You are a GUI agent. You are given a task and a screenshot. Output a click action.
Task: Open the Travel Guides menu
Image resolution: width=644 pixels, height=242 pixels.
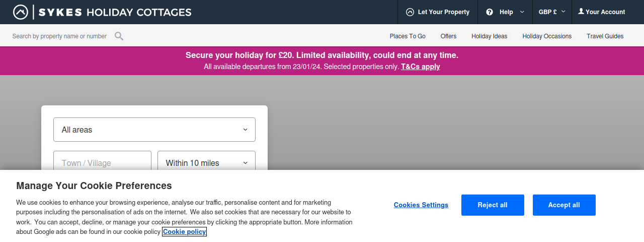click(605, 36)
